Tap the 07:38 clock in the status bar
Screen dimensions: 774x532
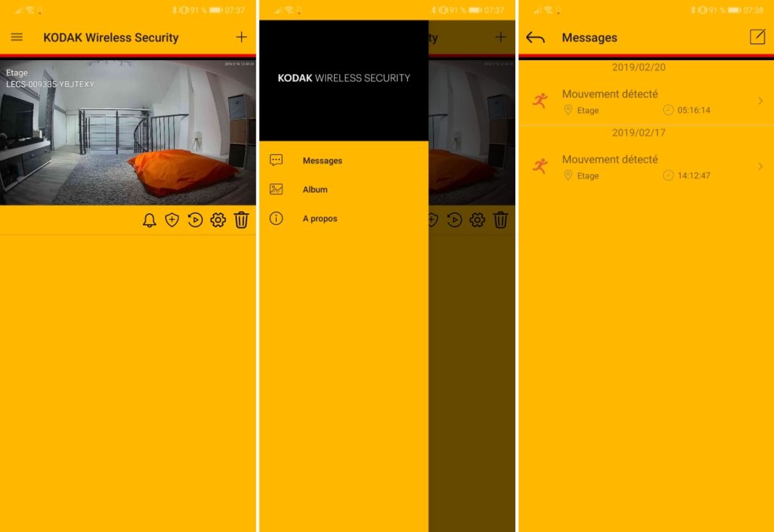[753, 10]
